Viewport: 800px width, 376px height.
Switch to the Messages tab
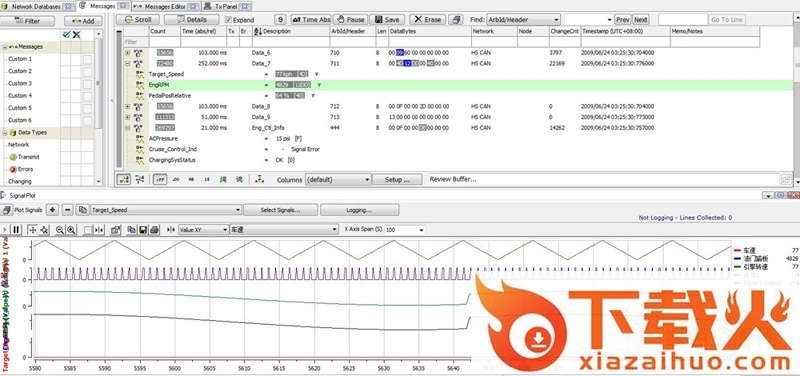pyautogui.click(x=104, y=6)
